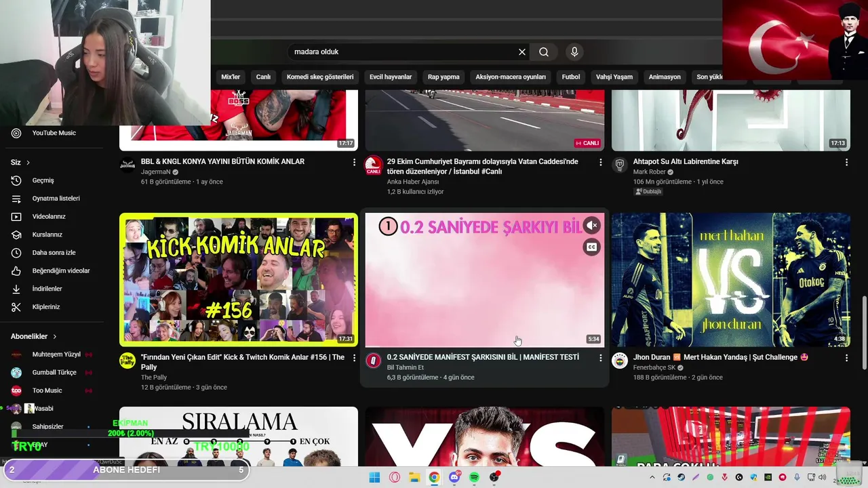Open the Mark Rober channel link
Image resolution: width=868 pixels, height=488 pixels.
click(650, 172)
